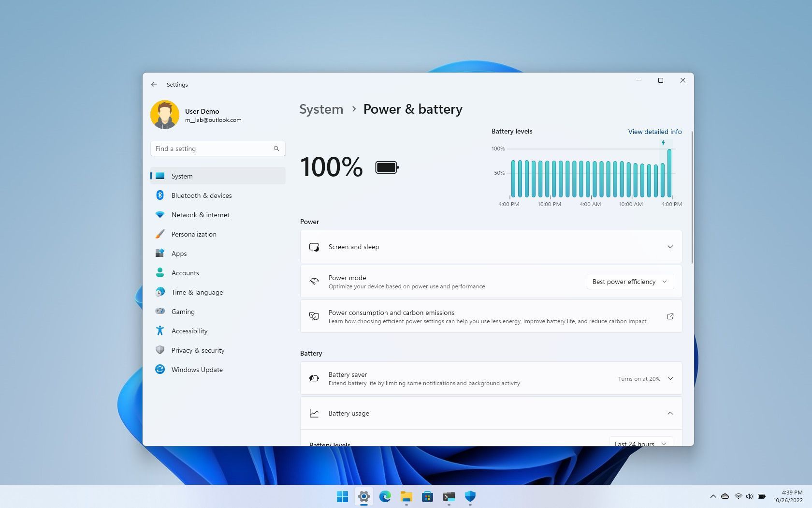Click the Settings back arrow
This screenshot has width=812, height=508.
(154, 84)
